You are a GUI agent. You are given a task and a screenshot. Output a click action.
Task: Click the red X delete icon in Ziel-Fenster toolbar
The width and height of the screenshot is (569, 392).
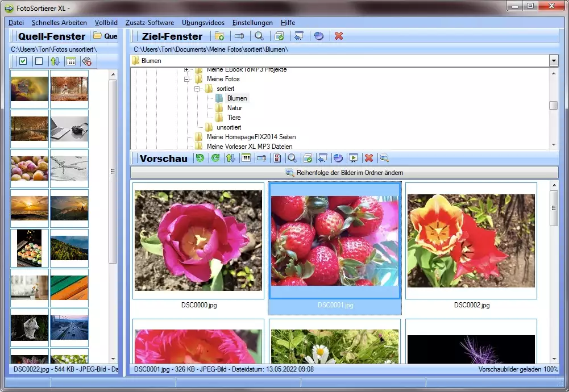click(x=339, y=36)
